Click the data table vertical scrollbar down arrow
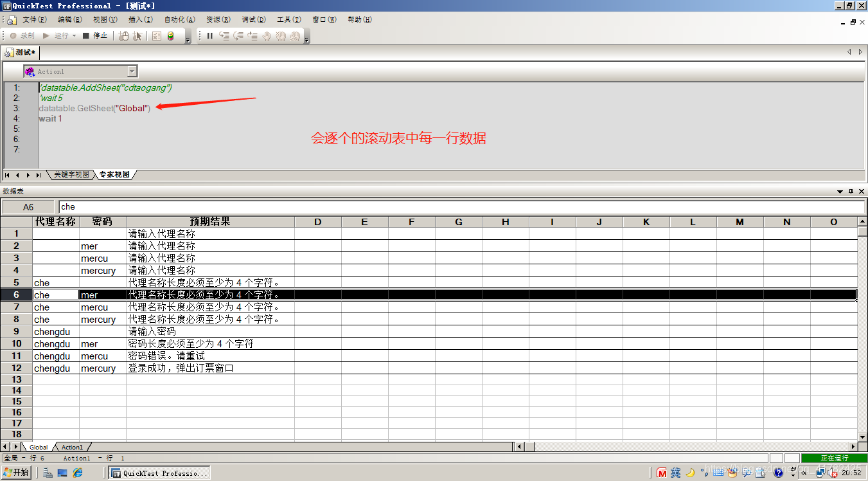868x481 pixels. coord(862,437)
